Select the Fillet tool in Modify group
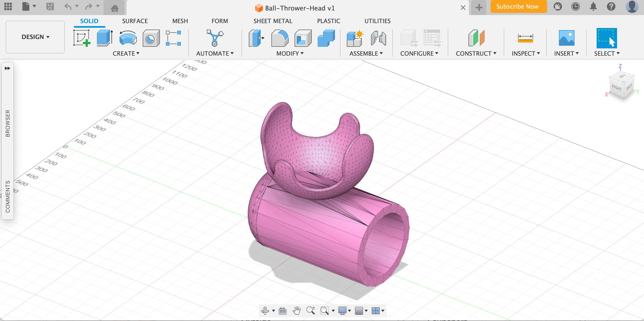Viewport: 644px width, 321px height. point(280,38)
